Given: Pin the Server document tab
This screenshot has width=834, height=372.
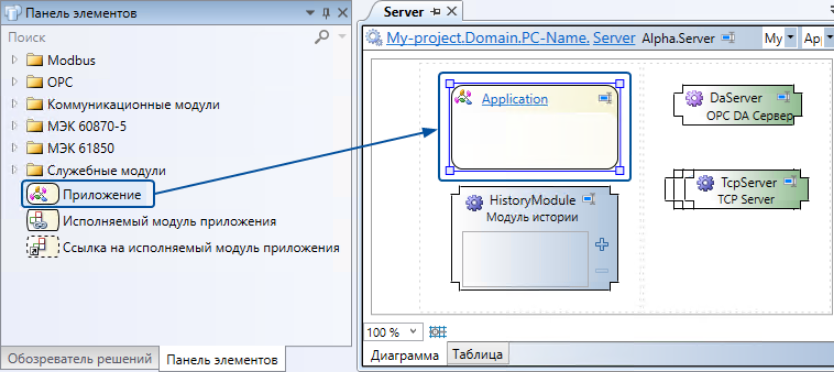Looking at the screenshot, I should pos(436,12).
